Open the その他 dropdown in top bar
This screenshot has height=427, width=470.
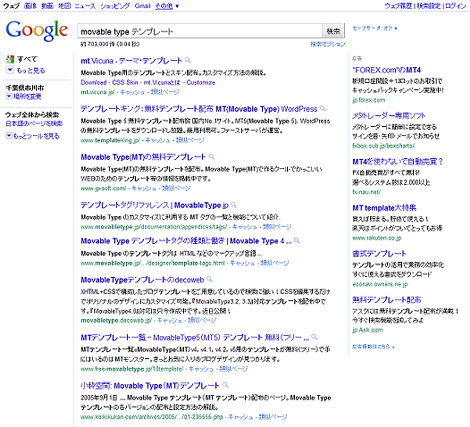[x=167, y=6]
